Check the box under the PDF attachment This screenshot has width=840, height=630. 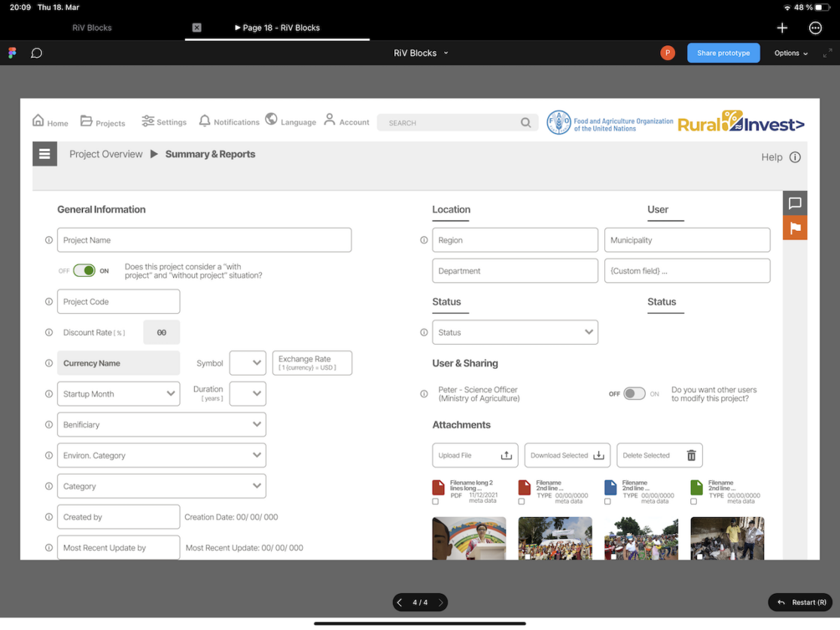pyautogui.click(x=436, y=501)
